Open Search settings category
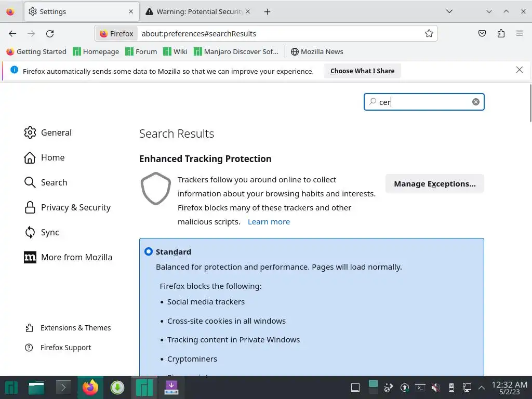 click(46, 182)
